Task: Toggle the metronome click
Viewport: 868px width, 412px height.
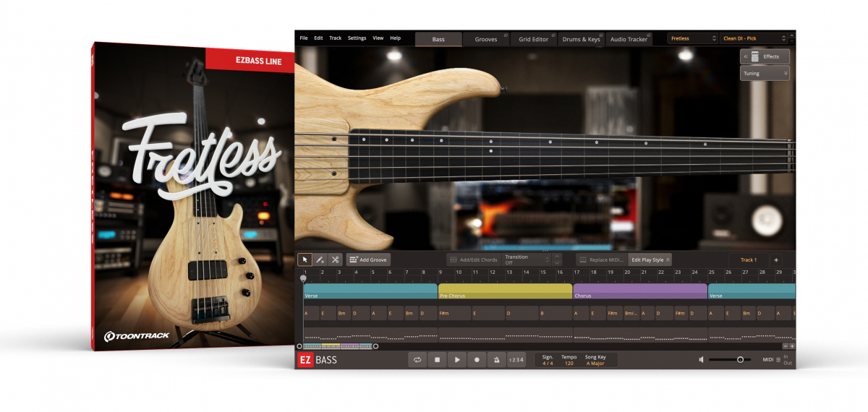Action: click(496, 359)
